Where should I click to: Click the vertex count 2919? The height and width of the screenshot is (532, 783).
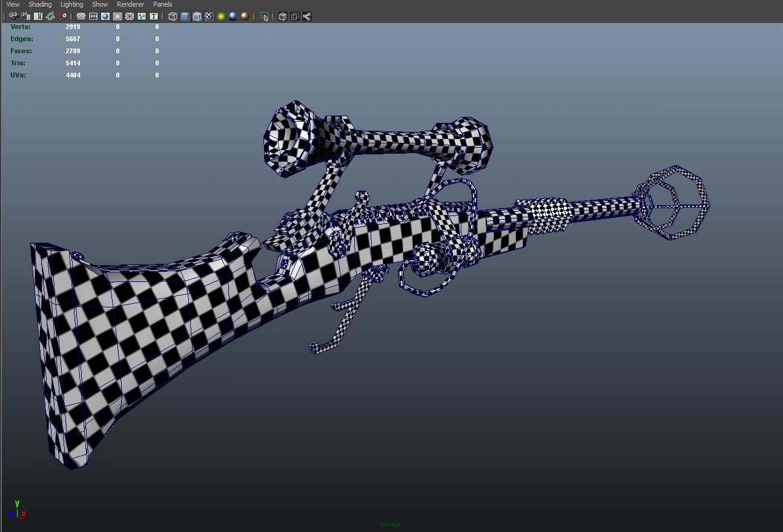click(x=73, y=27)
